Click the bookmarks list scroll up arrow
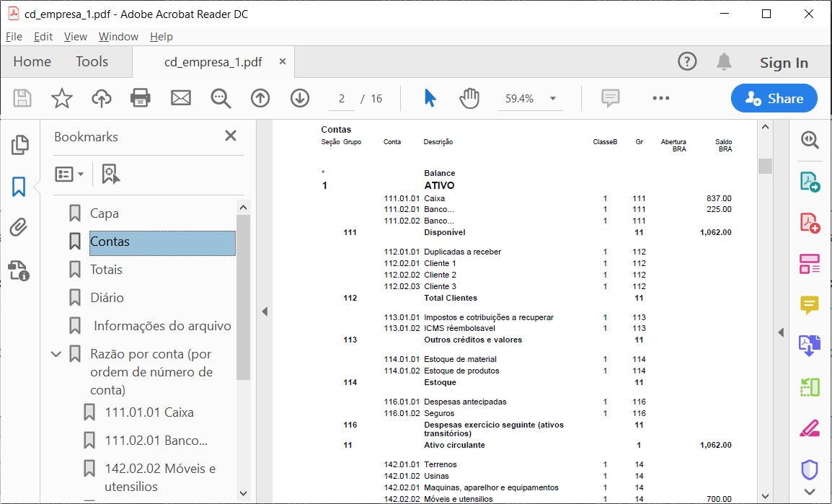The image size is (832, 504). (243, 208)
